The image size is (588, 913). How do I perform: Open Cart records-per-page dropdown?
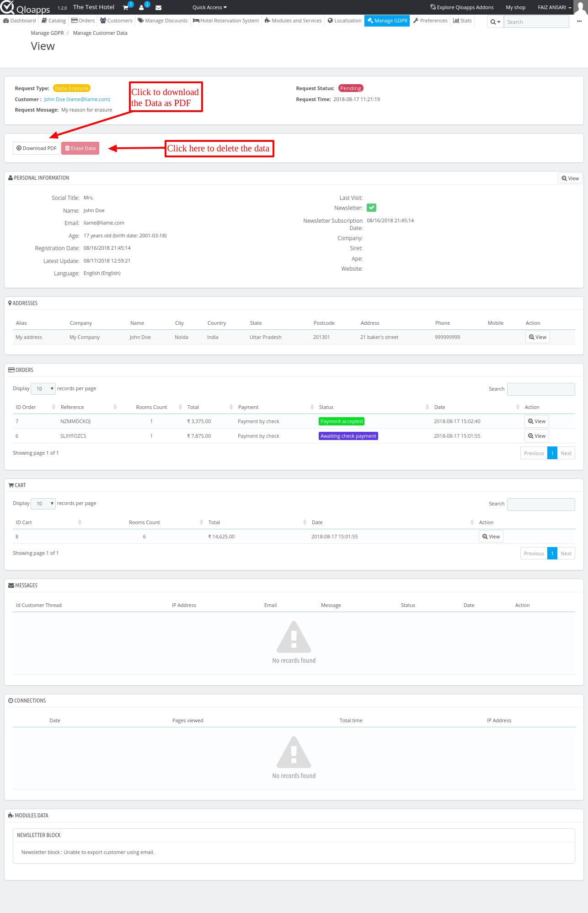[43, 504]
